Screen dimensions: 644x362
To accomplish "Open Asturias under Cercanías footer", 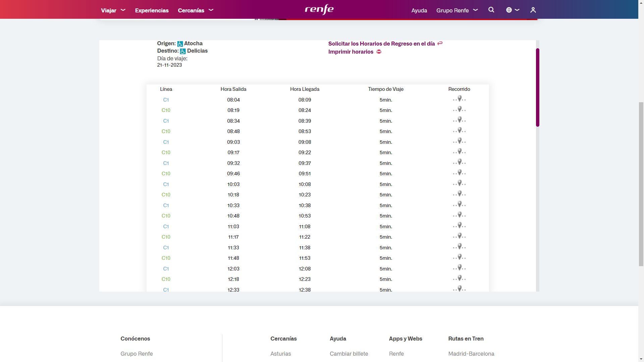I will 281,354.
